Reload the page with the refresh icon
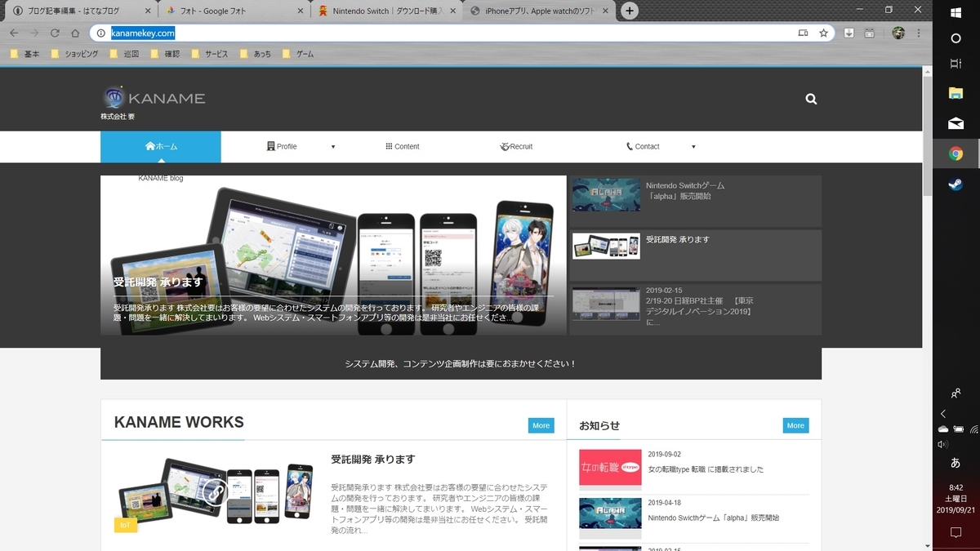Screen dimensions: 980x551 (55, 33)
